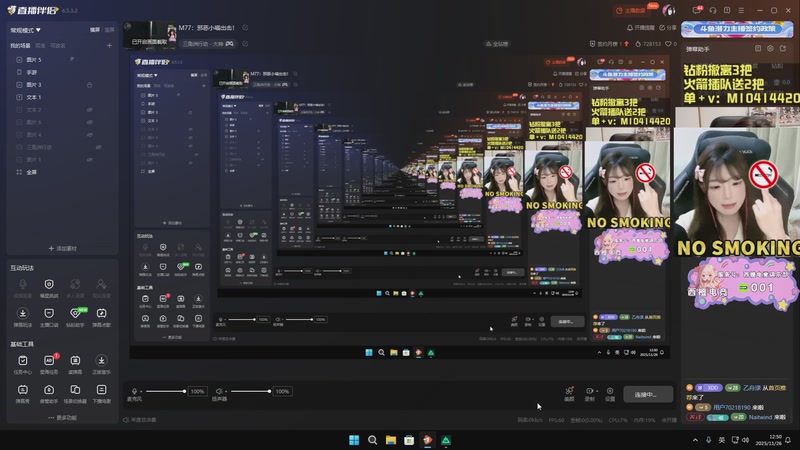
Task: Open the 连麦 icon in bottom control bar
Action: click(569, 391)
